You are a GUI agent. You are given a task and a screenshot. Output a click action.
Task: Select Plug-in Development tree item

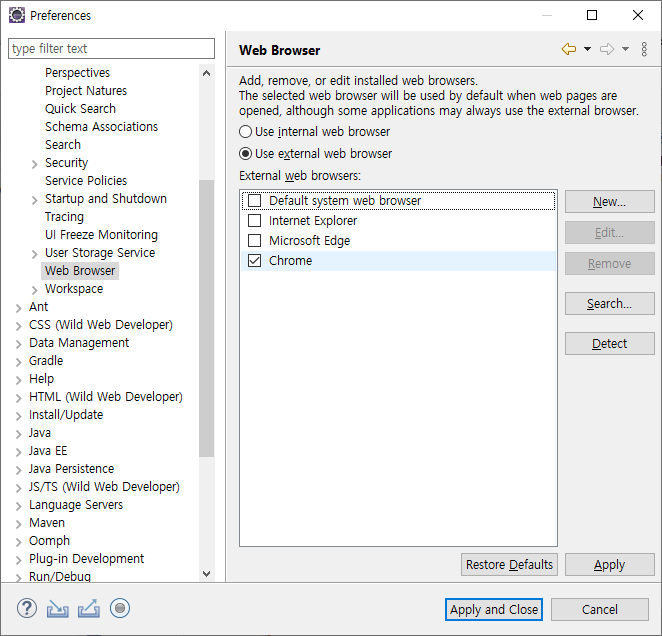point(86,559)
